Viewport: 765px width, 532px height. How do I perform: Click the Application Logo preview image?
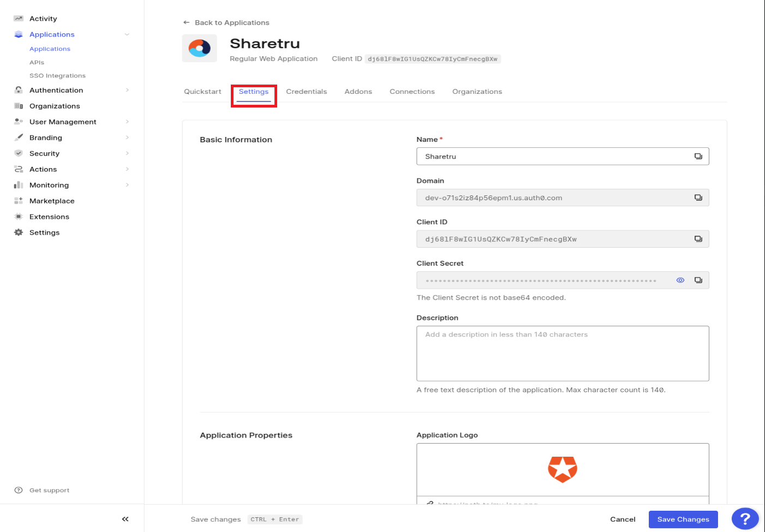[x=563, y=469]
